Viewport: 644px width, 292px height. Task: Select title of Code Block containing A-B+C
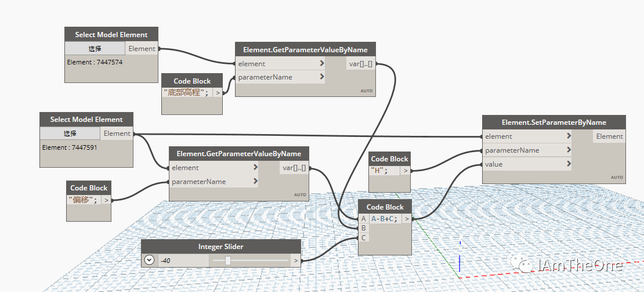385,207
